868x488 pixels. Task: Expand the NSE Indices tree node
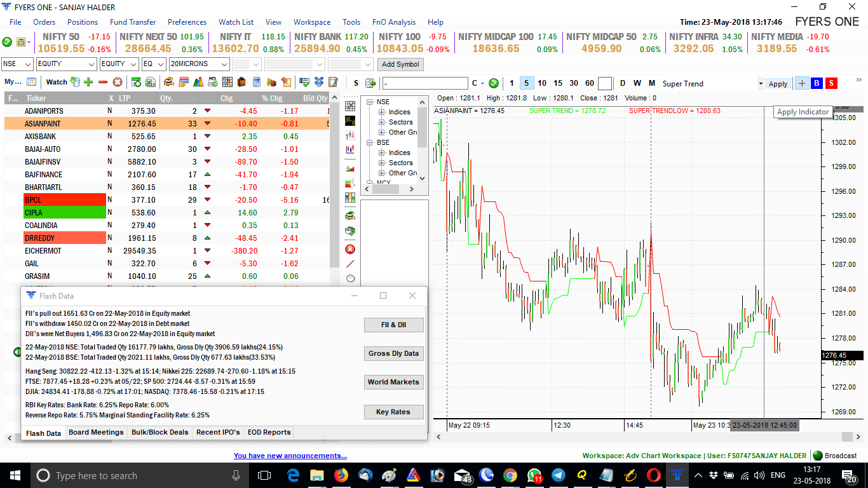[x=382, y=112]
